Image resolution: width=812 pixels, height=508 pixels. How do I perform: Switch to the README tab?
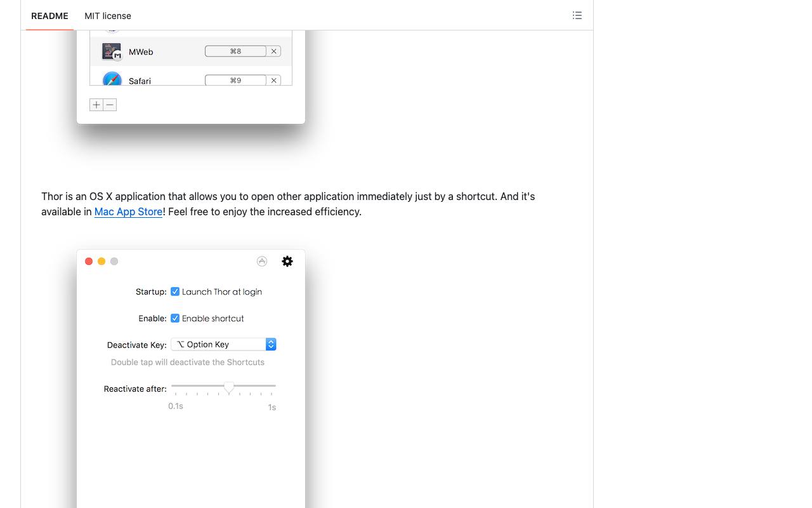coord(49,16)
